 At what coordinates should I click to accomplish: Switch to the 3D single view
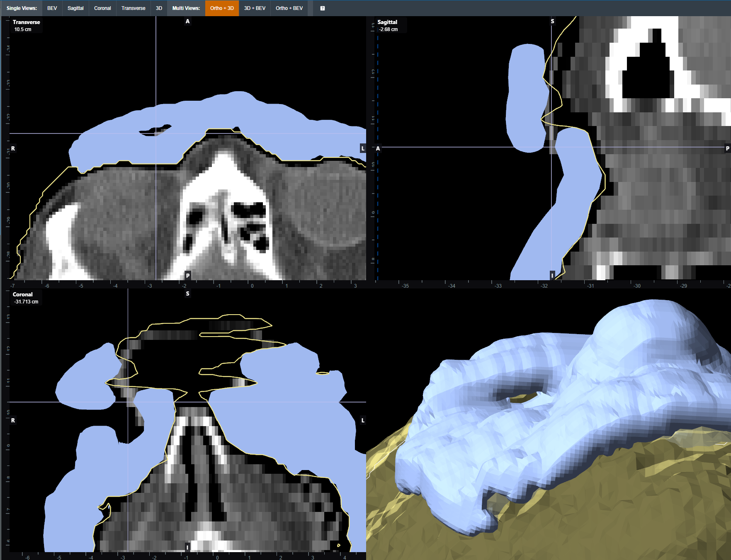(159, 8)
